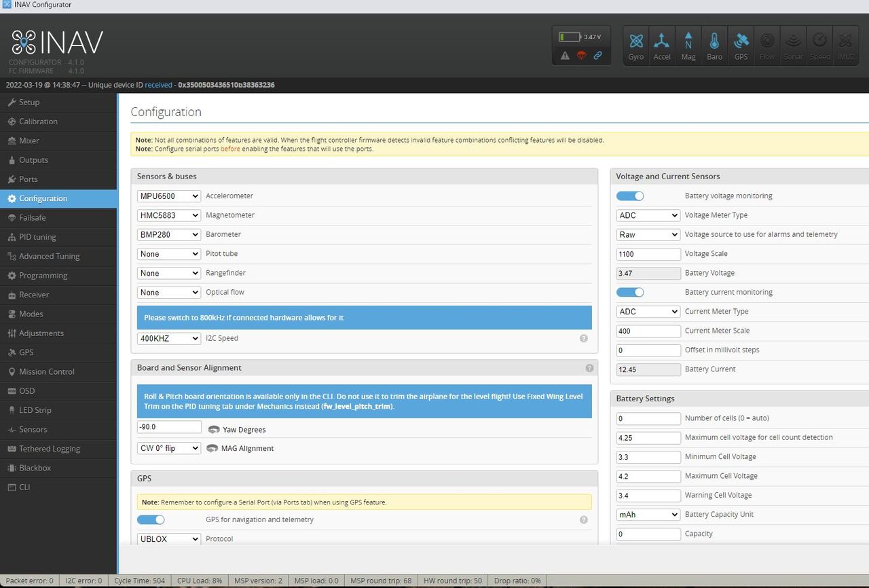This screenshot has width=869, height=588.
Task: Open the I2C Speed dropdown
Action: [169, 338]
